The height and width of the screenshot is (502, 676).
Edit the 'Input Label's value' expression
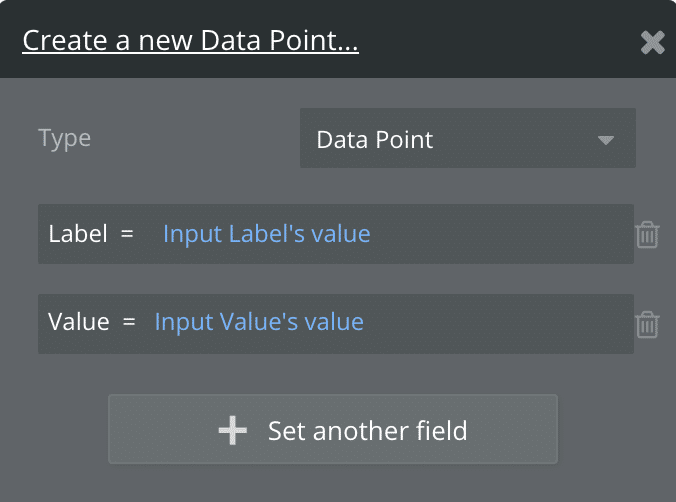tap(266, 234)
